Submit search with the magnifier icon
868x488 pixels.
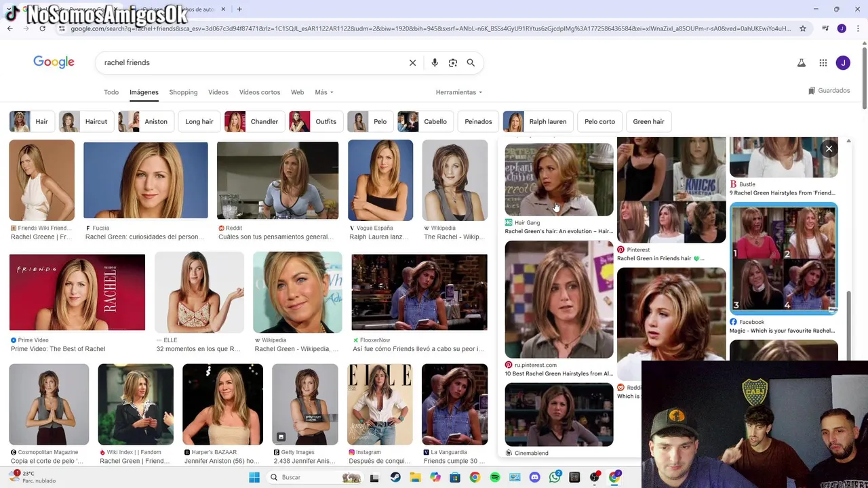[471, 62]
